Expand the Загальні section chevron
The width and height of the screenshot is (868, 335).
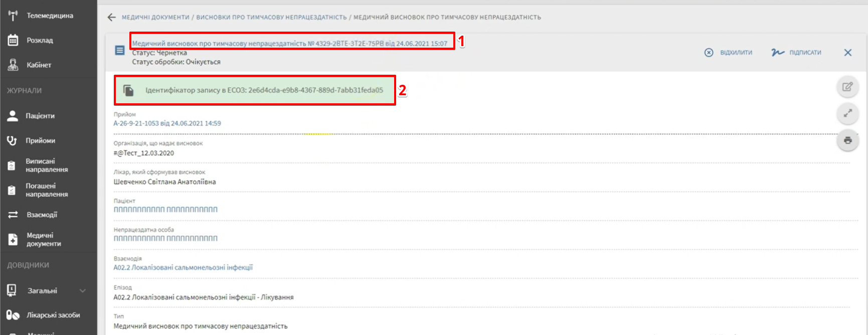pyautogui.click(x=83, y=291)
